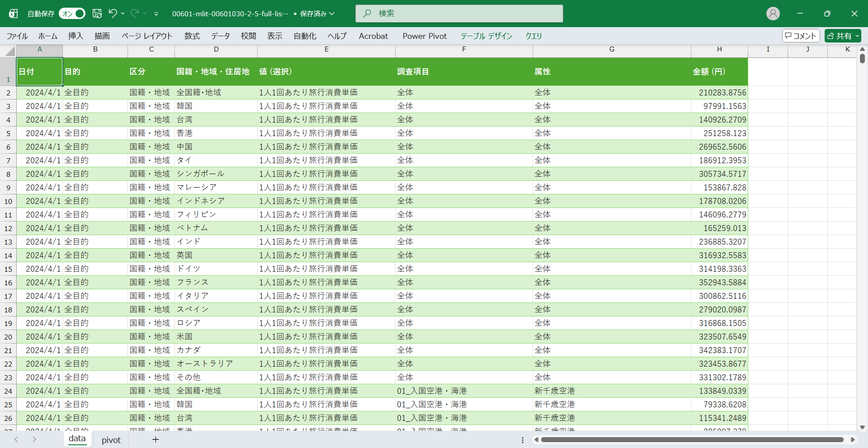Click the コメント button
The image size is (868, 448).
click(x=801, y=36)
